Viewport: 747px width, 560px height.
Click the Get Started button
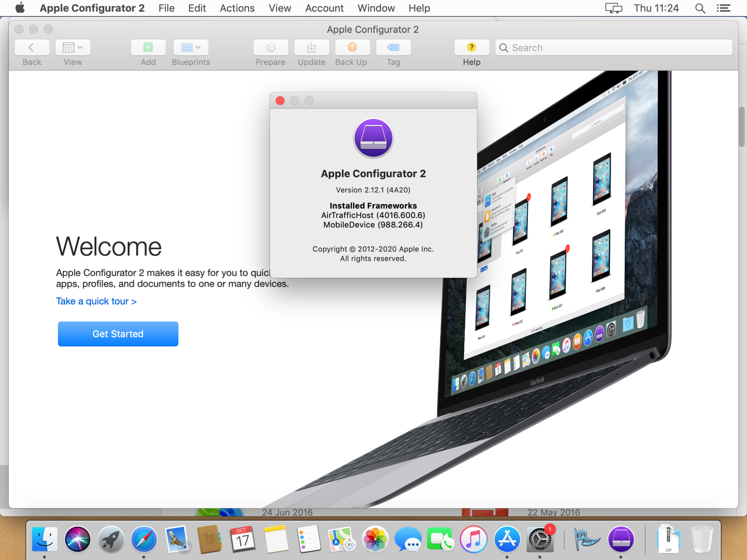(118, 334)
